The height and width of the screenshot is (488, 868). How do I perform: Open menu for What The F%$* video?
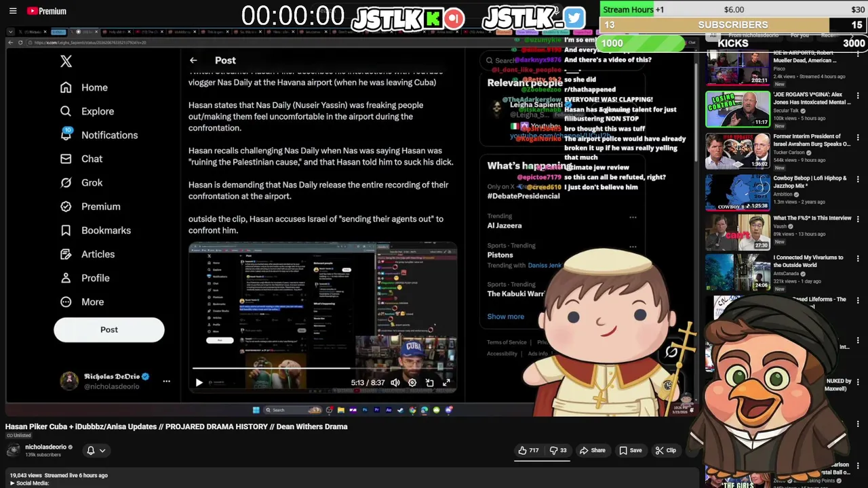point(858,220)
